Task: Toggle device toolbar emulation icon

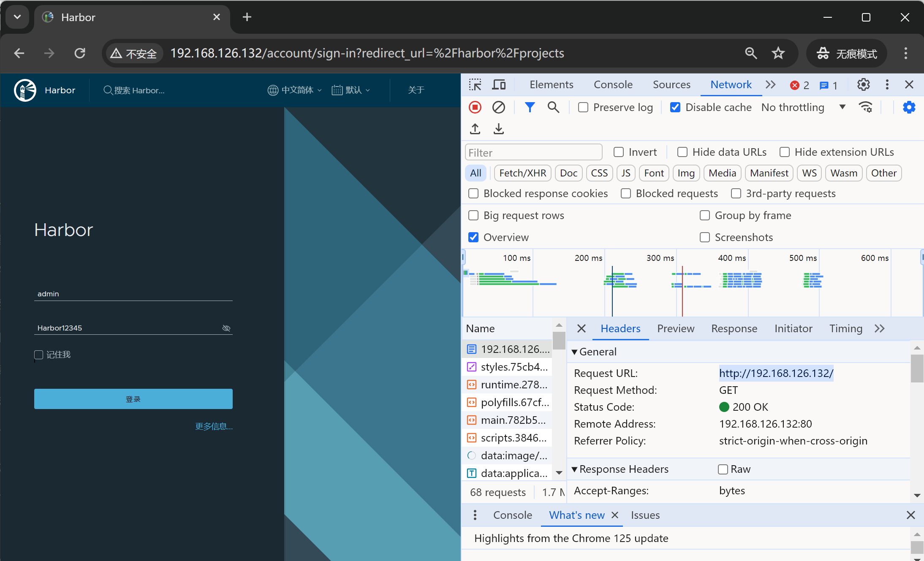Action: (499, 85)
